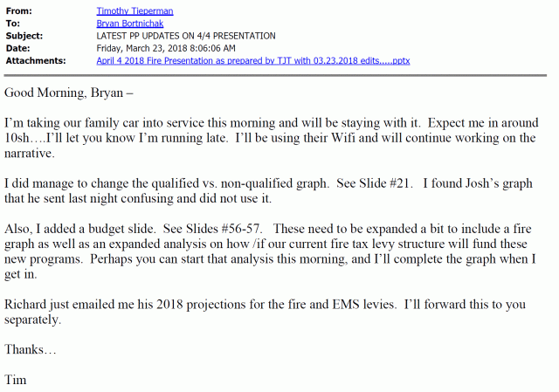559x392 pixels.
Task: Click the Thanks closing line
Action: tap(28, 349)
